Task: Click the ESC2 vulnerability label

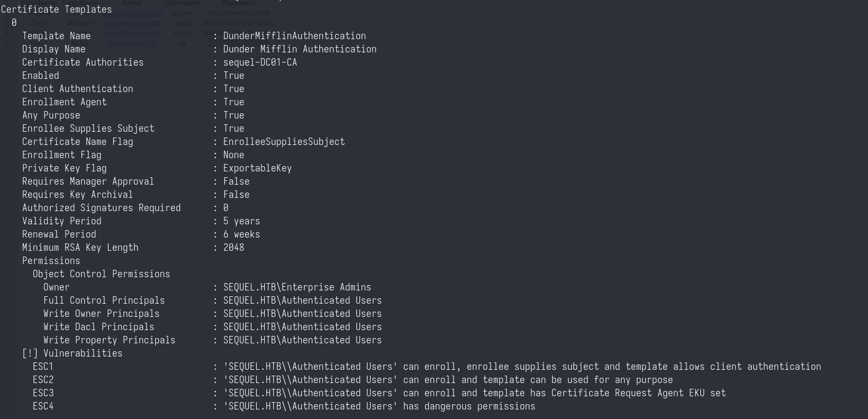Action: tap(43, 380)
